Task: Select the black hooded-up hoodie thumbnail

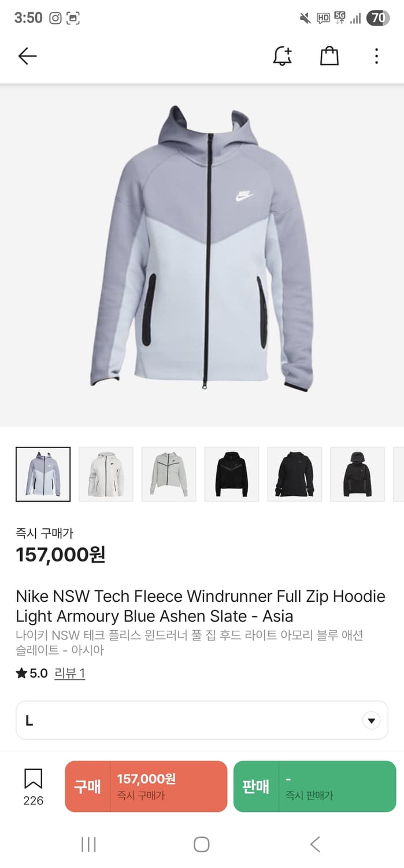Action: (358, 474)
